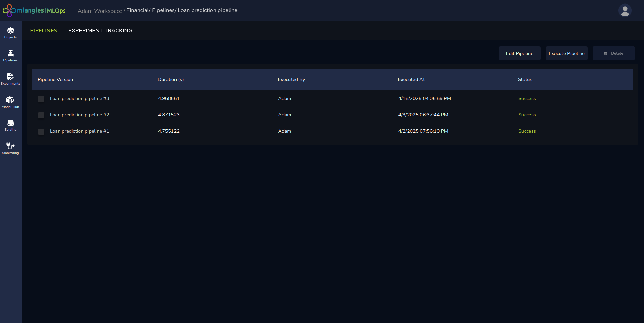Open the Projects sidebar icon
Viewport: 644px width, 323px height.
10,33
